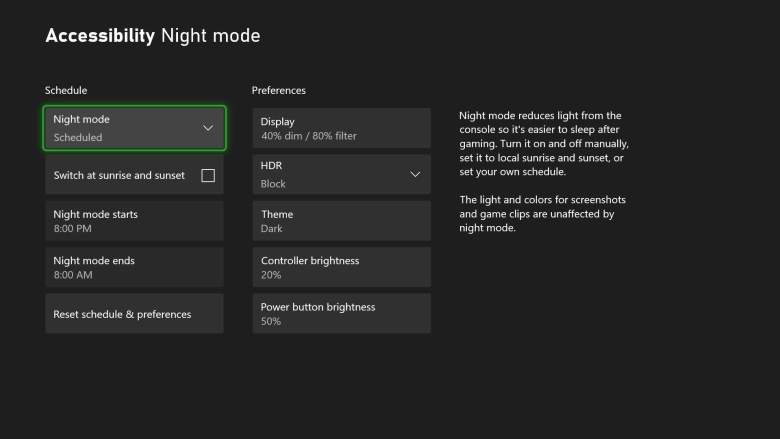Select the Dark value under Theme
The height and width of the screenshot is (439, 780).
coord(272,229)
